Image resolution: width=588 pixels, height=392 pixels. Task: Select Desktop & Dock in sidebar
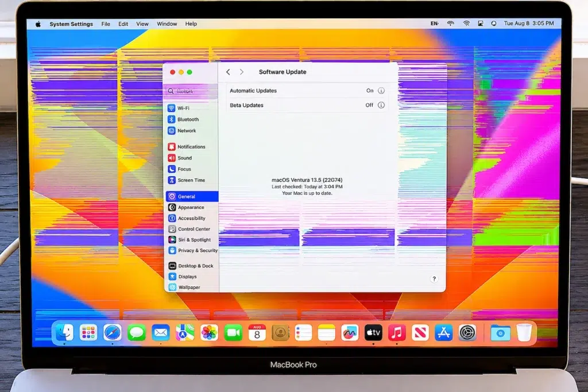192,266
